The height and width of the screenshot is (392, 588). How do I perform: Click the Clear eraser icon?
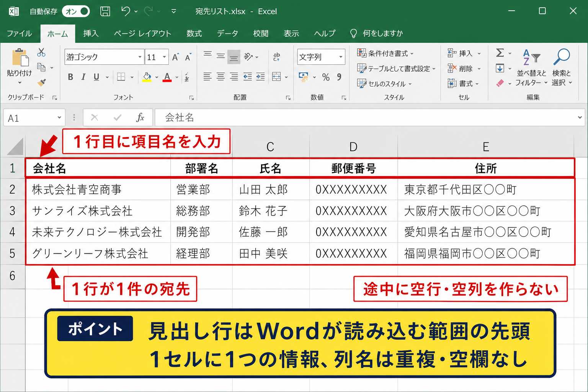point(500,83)
